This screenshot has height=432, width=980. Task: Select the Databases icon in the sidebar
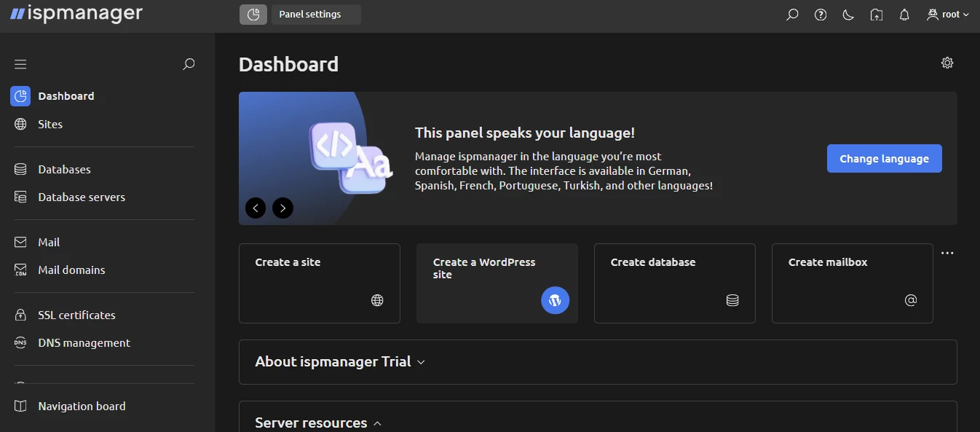click(x=20, y=169)
